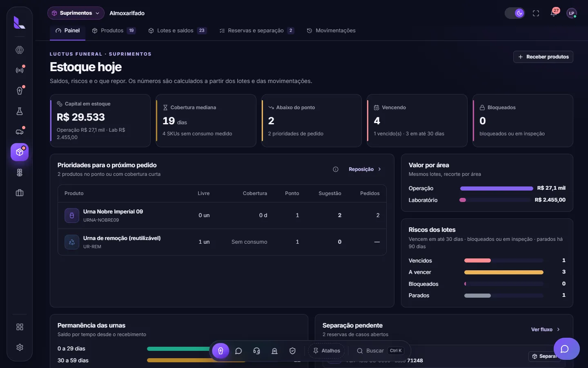This screenshot has height=368, width=588.
Task: Switch to the Movimentações tab
Action: [331, 31]
